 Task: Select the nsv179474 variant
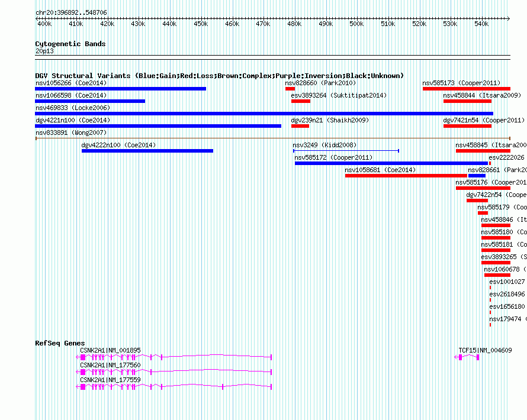[x=490, y=325]
